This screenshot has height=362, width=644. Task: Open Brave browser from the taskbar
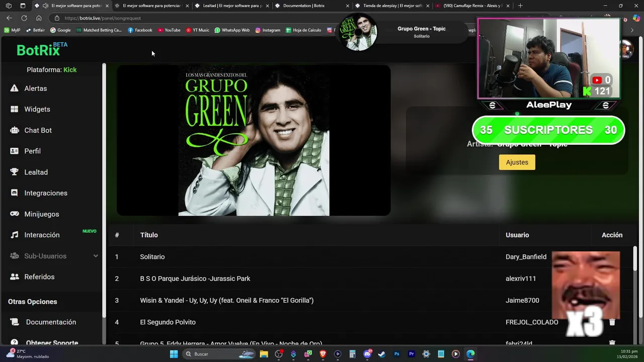[x=323, y=354]
